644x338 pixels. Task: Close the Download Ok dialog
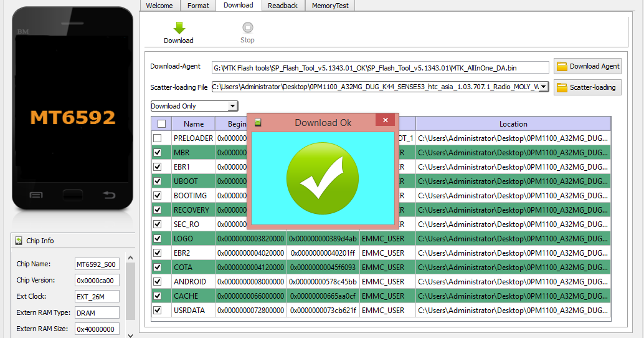coord(386,120)
